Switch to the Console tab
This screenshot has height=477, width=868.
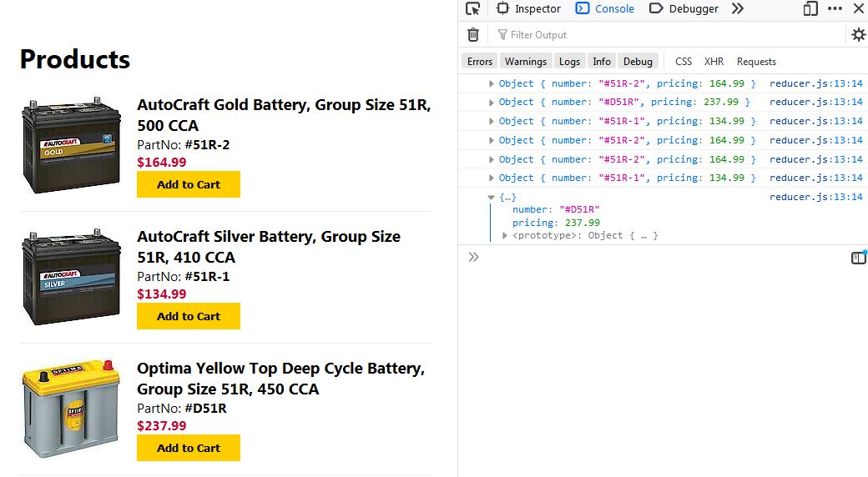pos(606,9)
